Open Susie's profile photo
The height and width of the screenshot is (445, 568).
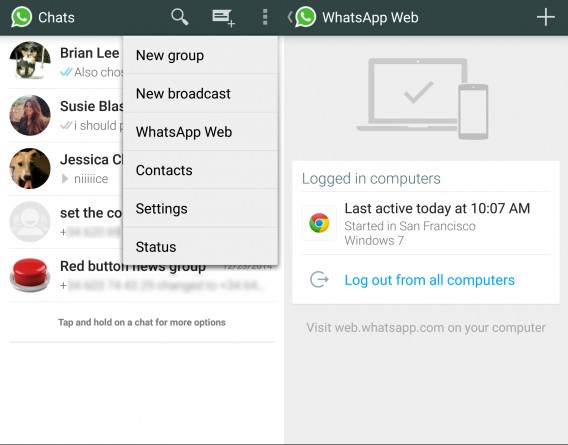click(x=30, y=115)
